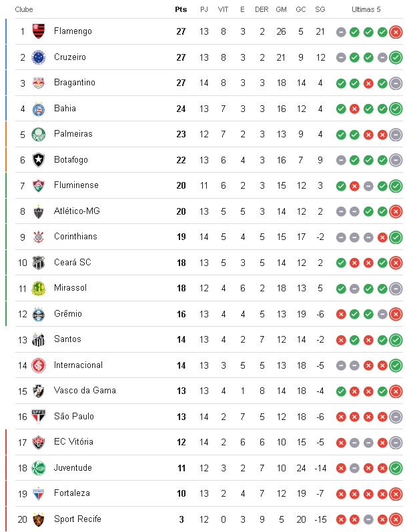413x532 pixels.
Task: Click the Internacional club crest
Action: pyautogui.click(x=39, y=365)
